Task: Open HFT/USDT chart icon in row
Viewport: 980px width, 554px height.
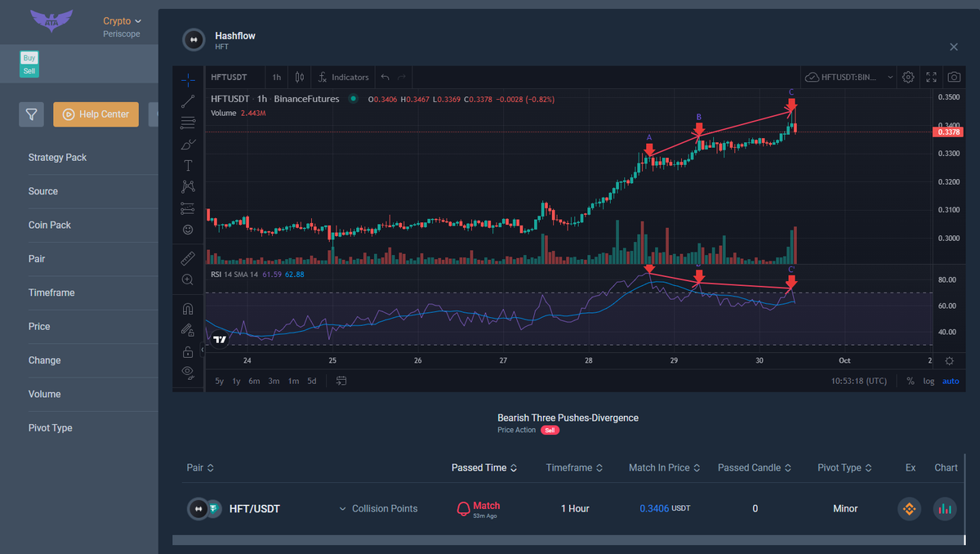Action: tap(945, 508)
